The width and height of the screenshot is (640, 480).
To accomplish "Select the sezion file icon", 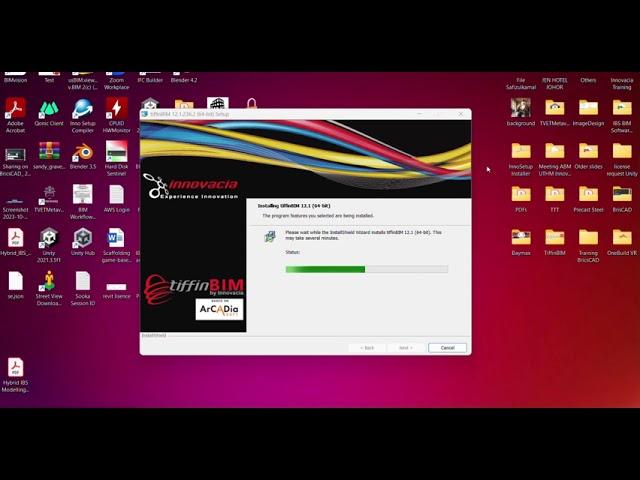I will pos(15,286).
